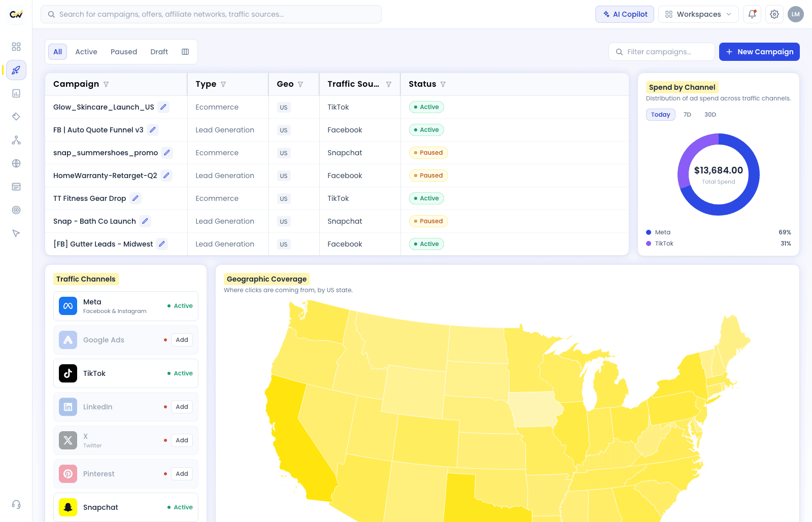Expand the Workspaces dropdown
Image resolution: width=812 pixels, height=522 pixels.
tap(698, 14)
